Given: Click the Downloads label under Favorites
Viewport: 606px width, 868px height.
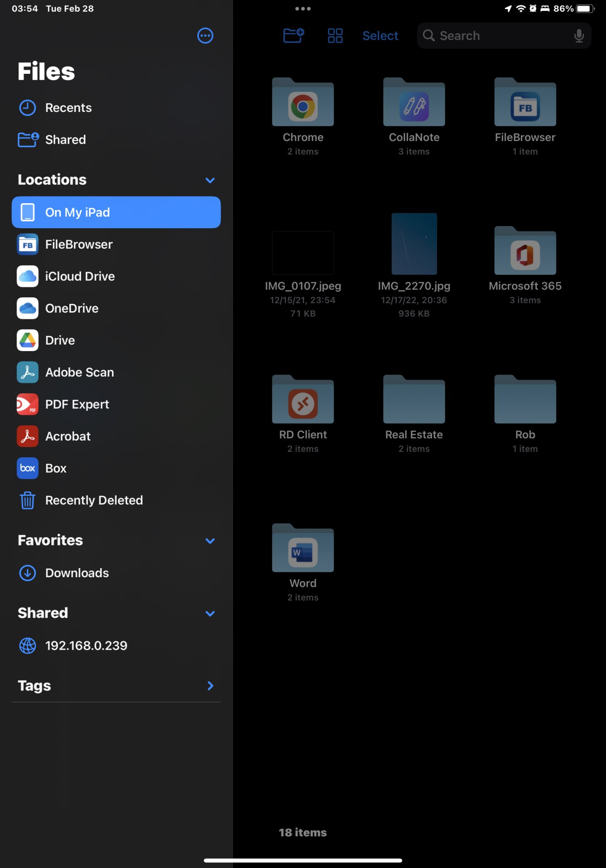Looking at the screenshot, I should tap(77, 573).
